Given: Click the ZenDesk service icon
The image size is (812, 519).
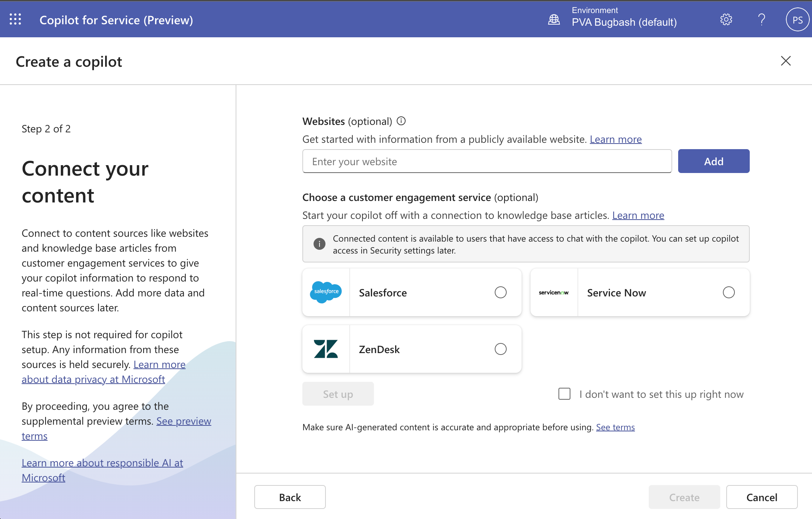Looking at the screenshot, I should pos(325,349).
